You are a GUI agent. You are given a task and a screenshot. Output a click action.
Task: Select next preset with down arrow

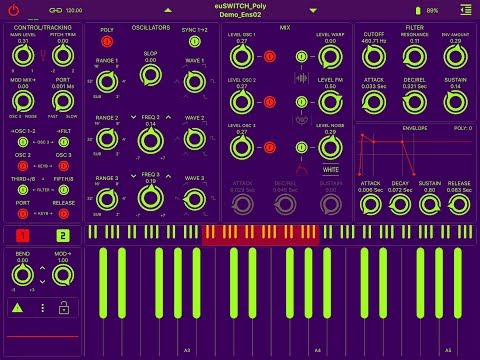(313, 11)
